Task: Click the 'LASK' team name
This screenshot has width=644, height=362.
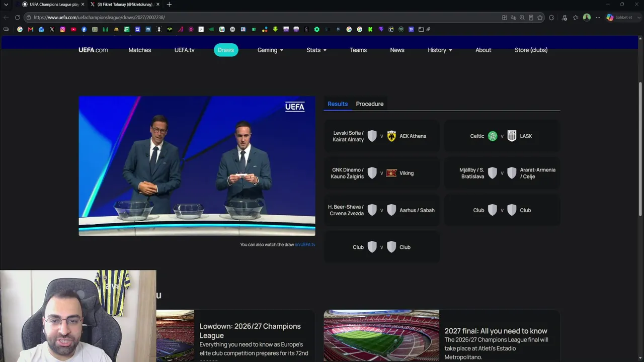Action: [526, 136]
